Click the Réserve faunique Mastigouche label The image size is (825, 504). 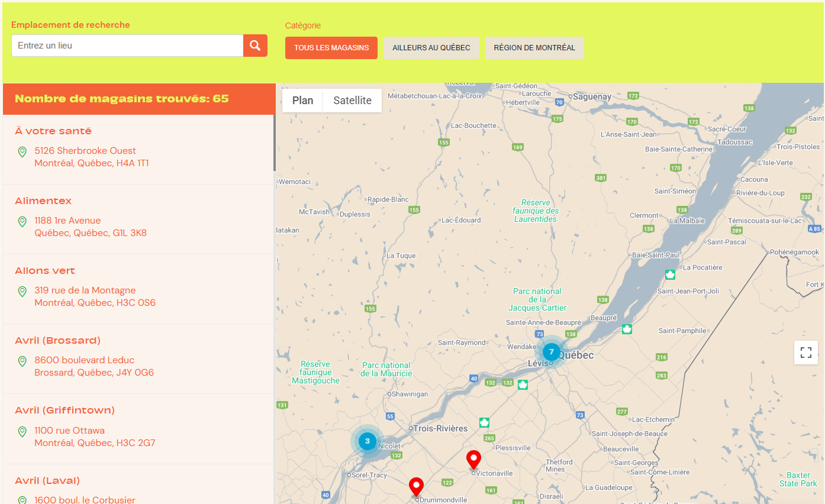click(x=316, y=373)
